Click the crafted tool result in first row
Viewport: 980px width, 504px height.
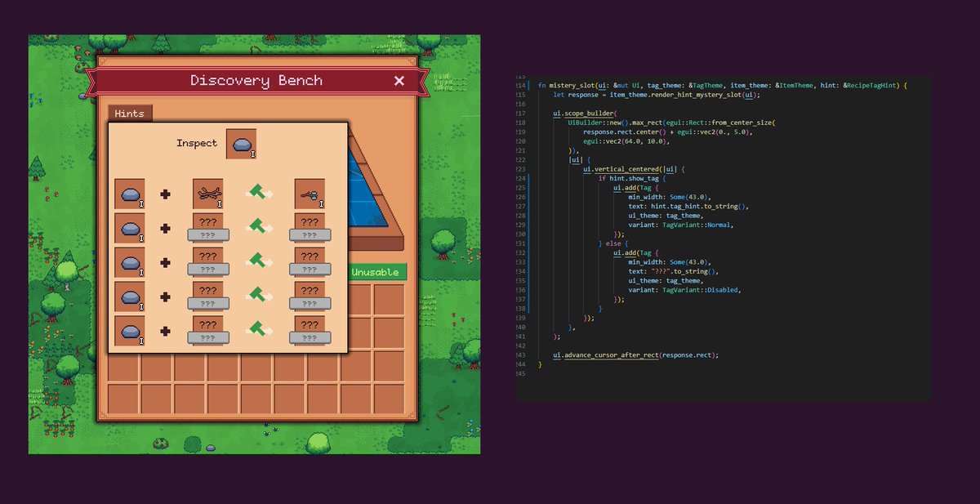[310, 194]
